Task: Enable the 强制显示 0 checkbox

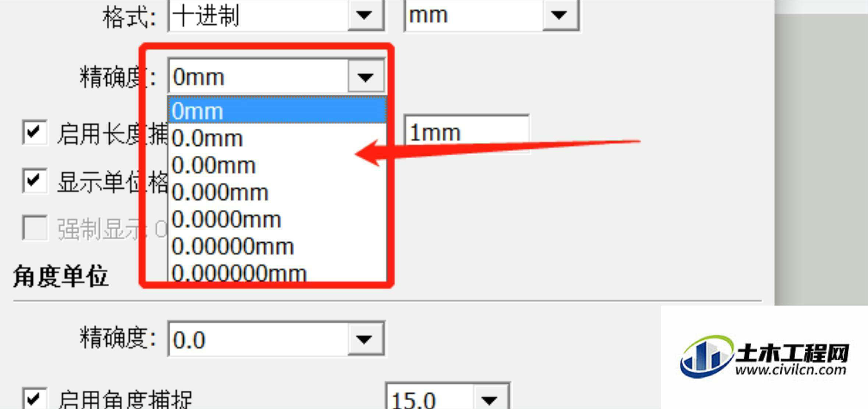Action: (x=35, y=228)
